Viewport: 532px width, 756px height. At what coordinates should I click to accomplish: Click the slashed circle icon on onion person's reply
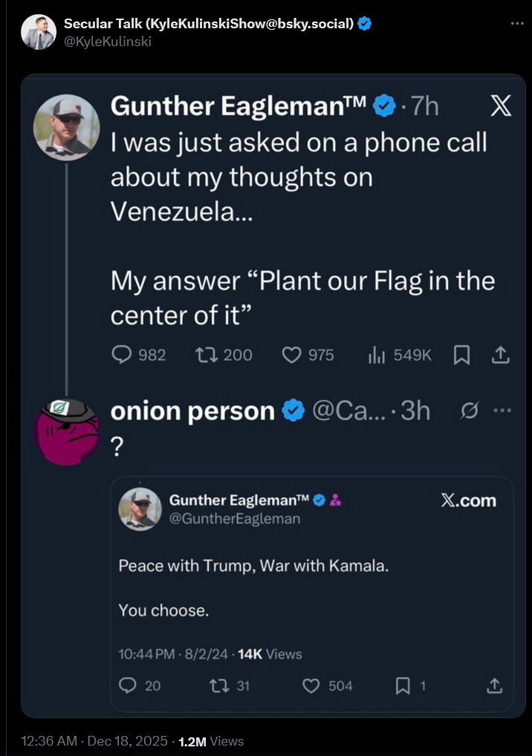click(x=469, y=410)
